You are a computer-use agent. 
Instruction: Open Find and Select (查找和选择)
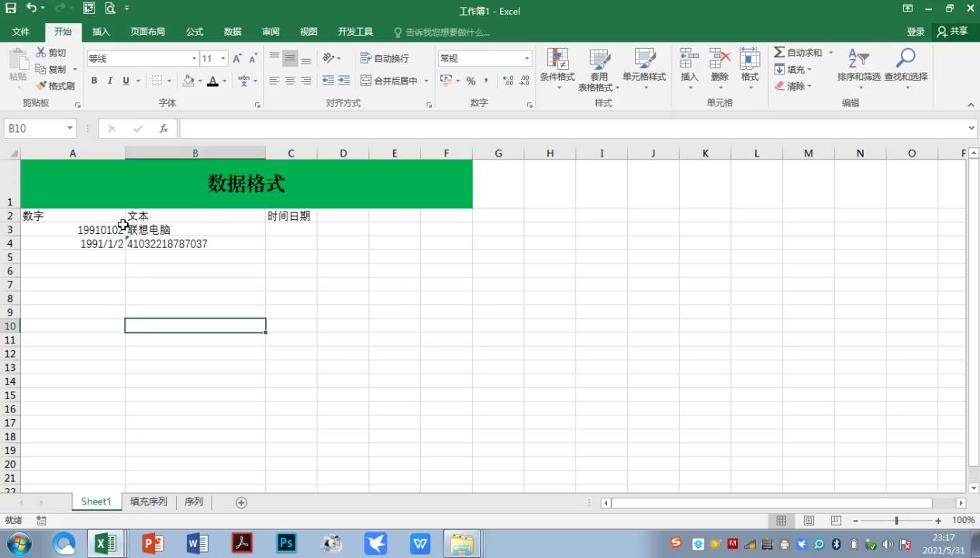coord(905,60)
